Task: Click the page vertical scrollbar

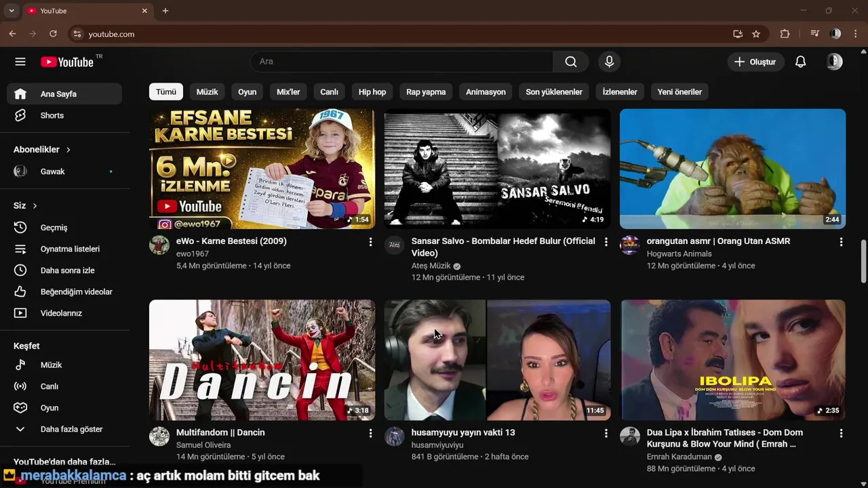Action: coord(863,261)
